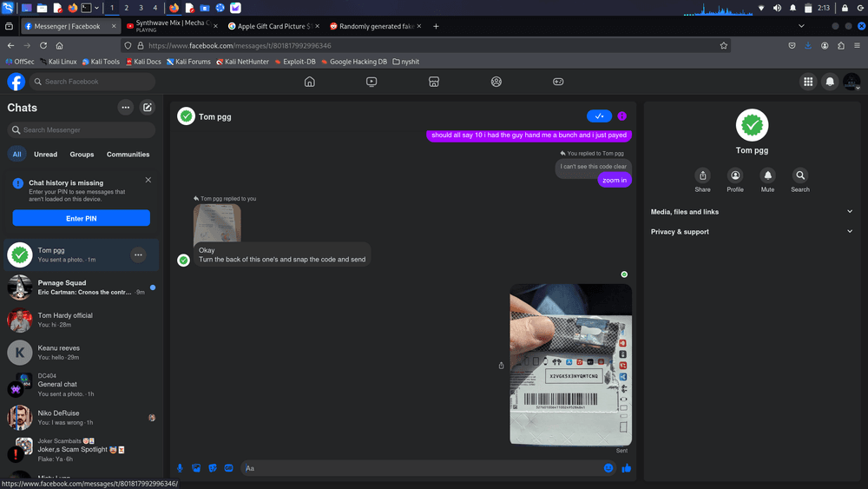Open the Gaming icon in top navigation
The width and height of the screenshot is (868, 489).
pos(558,82)
